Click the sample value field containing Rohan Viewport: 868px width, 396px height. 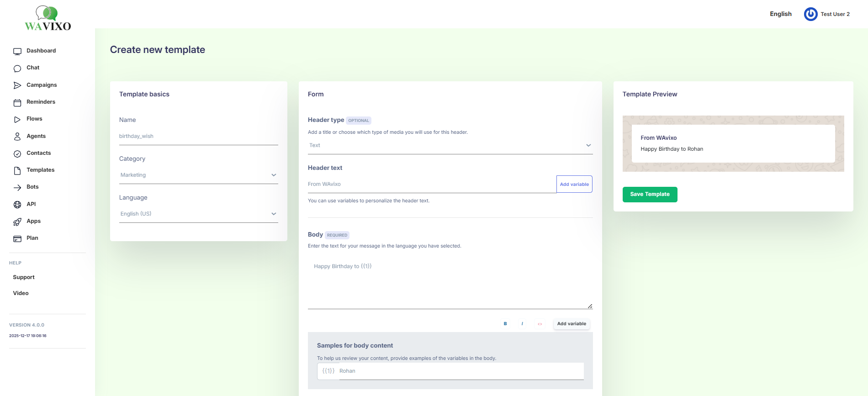(460, 371)
